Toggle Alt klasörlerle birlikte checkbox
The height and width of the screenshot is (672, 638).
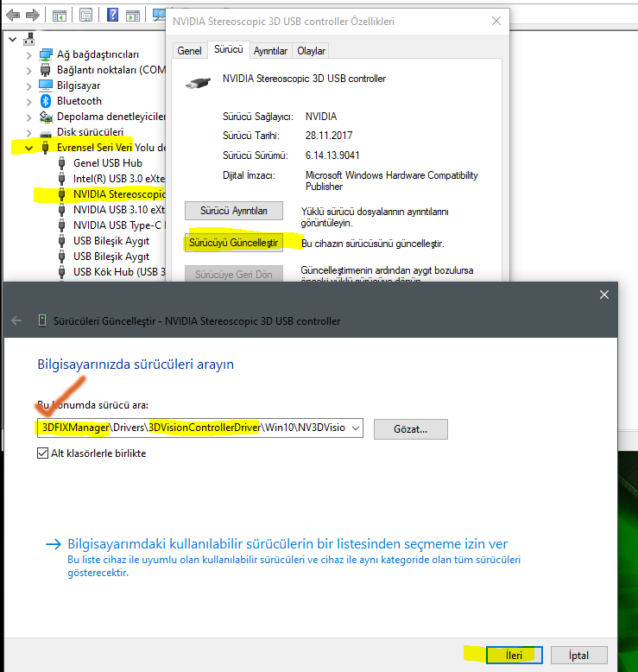click(42, 453)
